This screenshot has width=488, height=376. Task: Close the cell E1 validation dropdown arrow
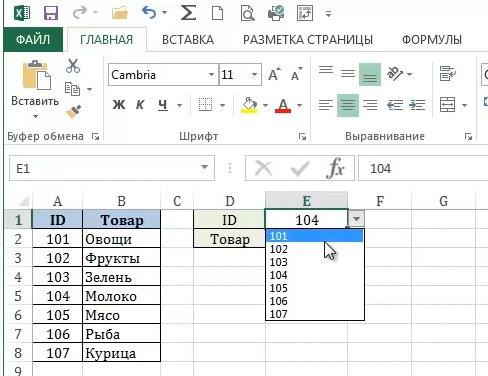click(x=356, y=219)
